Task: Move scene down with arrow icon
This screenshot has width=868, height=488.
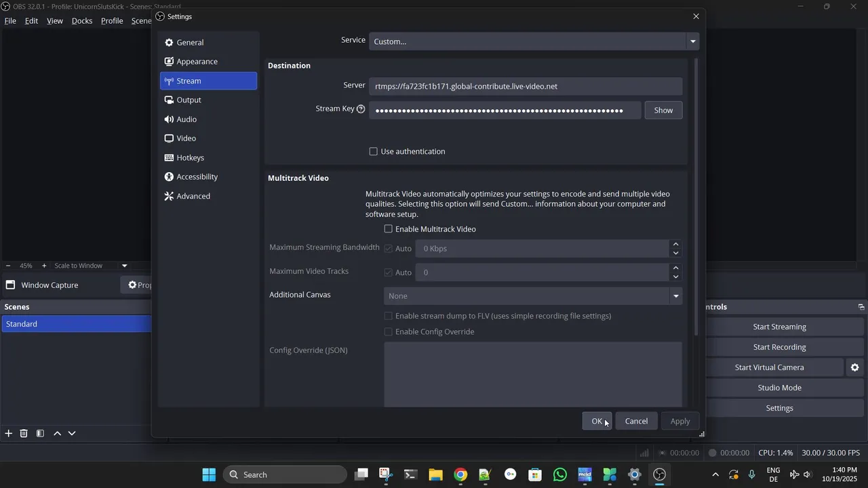Action: (x=72, y=434)
